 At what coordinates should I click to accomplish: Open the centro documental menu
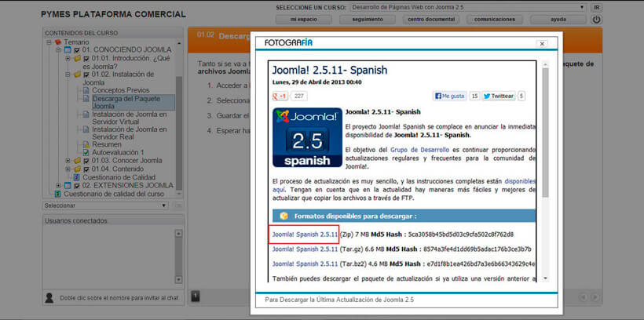[431, 20]
